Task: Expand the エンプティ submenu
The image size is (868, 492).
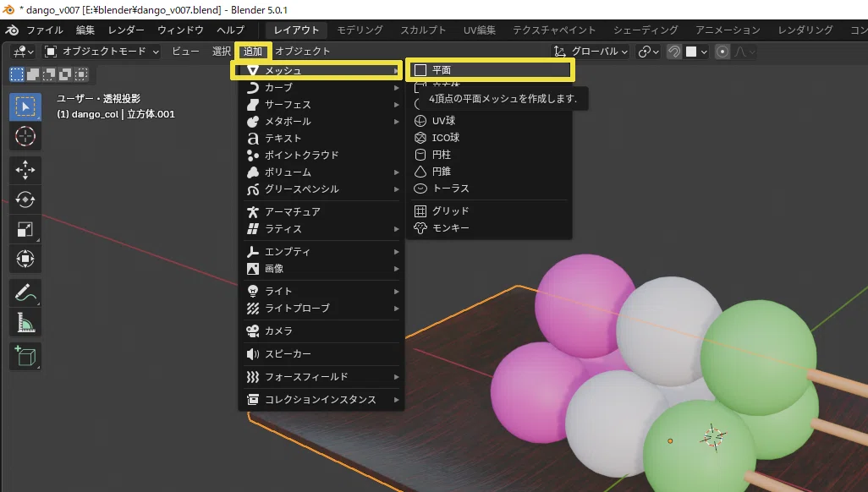Action: coord(321,252)
